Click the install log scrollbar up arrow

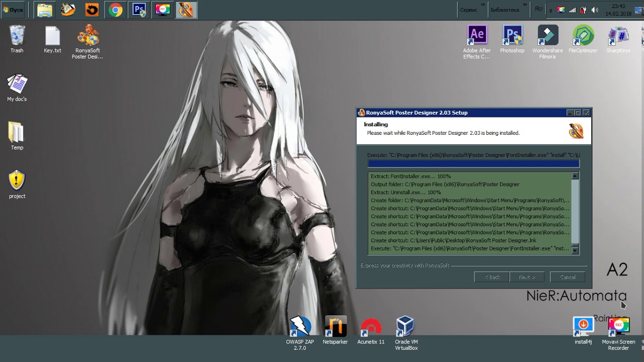575,176
